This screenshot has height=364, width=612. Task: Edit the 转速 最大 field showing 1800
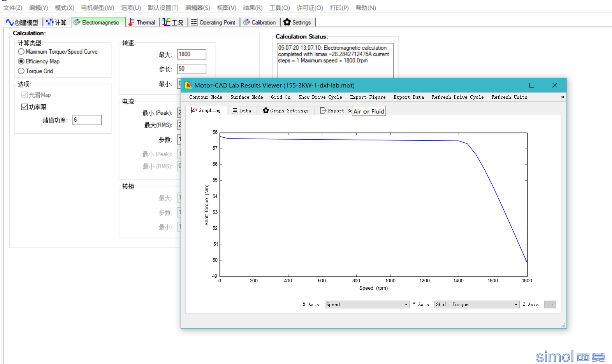coord(192,54)
